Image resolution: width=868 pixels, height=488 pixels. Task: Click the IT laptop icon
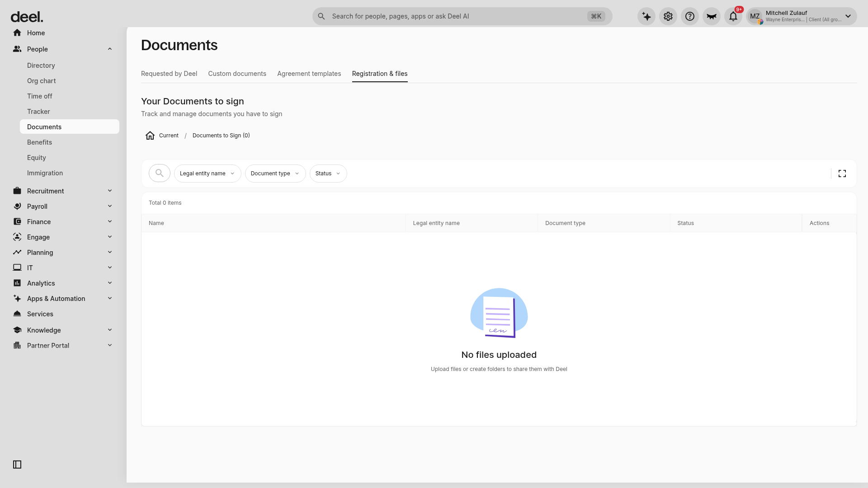tap(17, 268)
